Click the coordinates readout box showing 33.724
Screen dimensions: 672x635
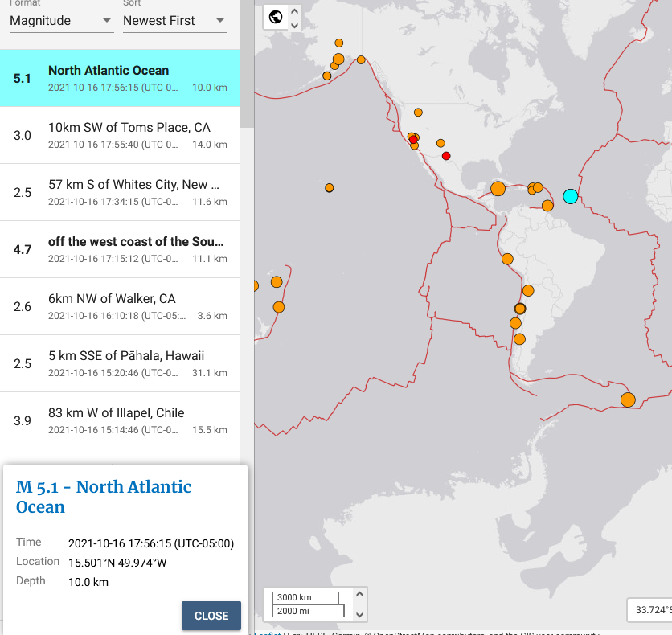[x=649, y=610]
